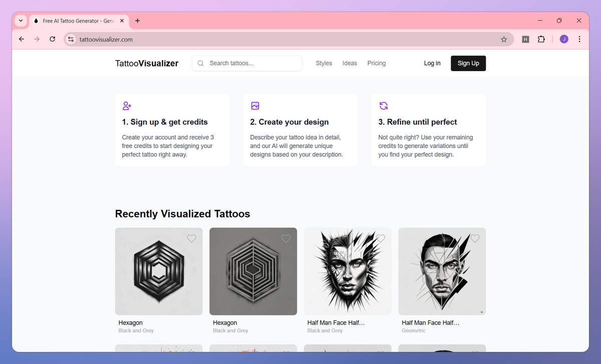The height and width of the screenshot is (364, 601).
Task: Open the Styles navigation menu item
Action: [x=324, y=63]
